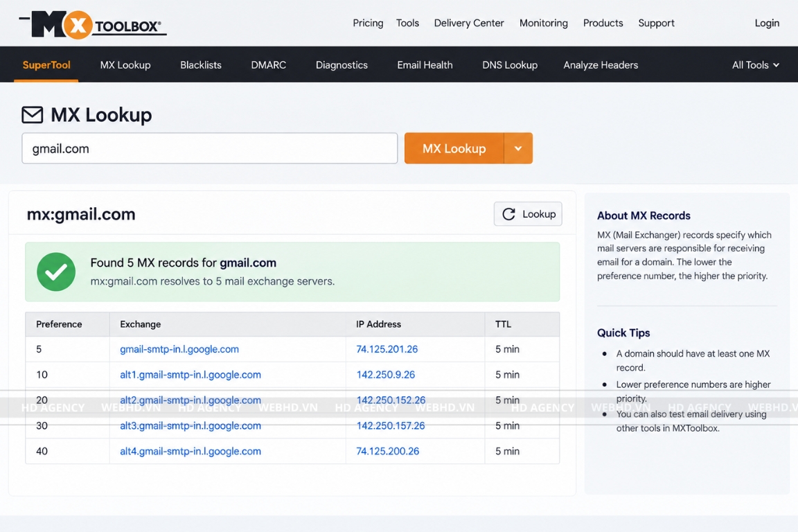Click IP address 142.250.152.26
798x532 pixels.
pos(391,400)
